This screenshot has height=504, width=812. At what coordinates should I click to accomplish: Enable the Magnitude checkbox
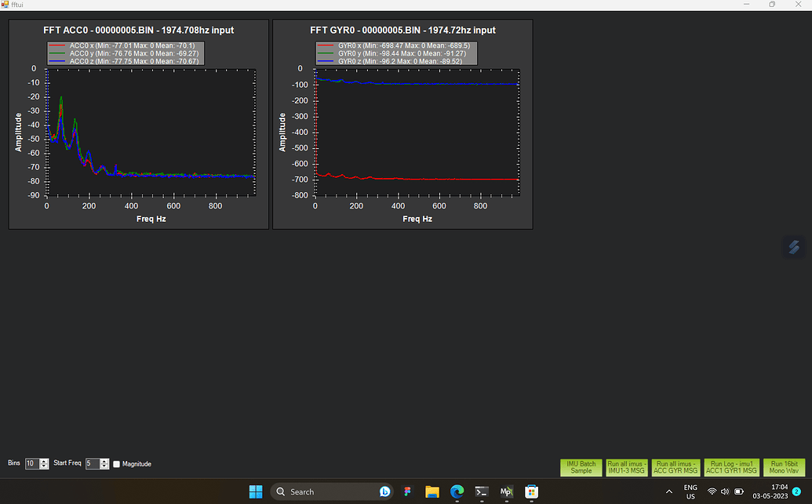(117, 464)
